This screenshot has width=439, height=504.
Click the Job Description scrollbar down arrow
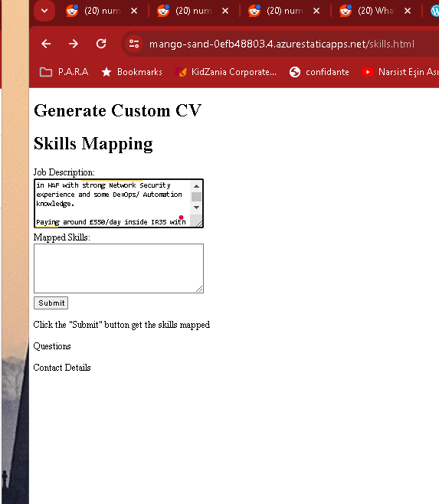(196, 208)
